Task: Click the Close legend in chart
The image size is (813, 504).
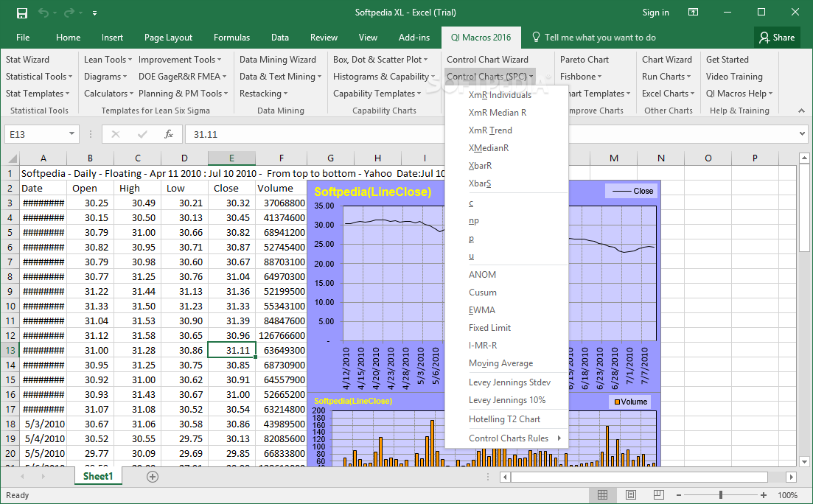Action: 632,191
